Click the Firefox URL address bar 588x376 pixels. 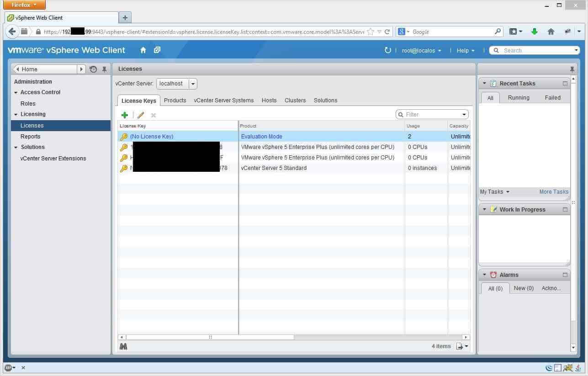[203, 32]
